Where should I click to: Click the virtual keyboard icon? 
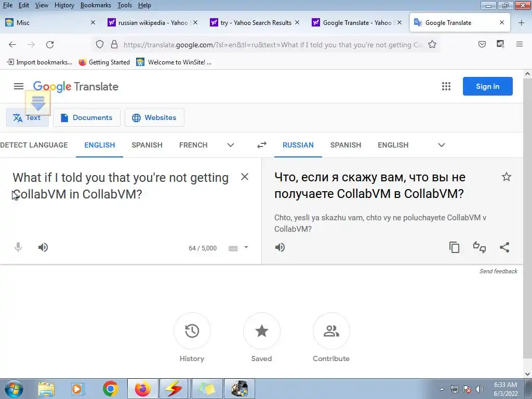pos(233,248)
